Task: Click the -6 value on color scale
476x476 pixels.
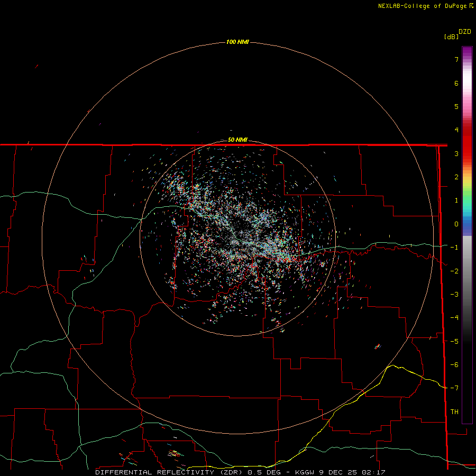Action: 454,365
